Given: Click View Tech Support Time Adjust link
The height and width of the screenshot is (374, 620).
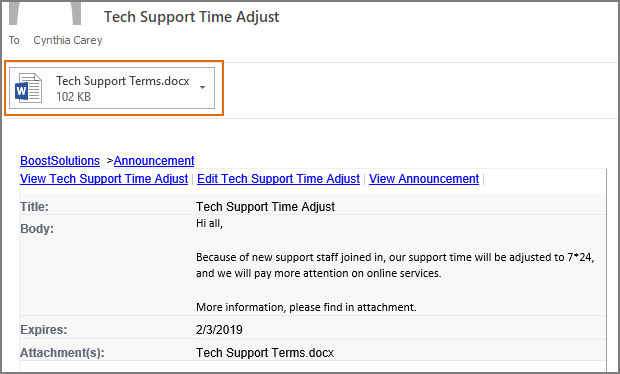Looking at the screenshot, I should coord(104,179).
